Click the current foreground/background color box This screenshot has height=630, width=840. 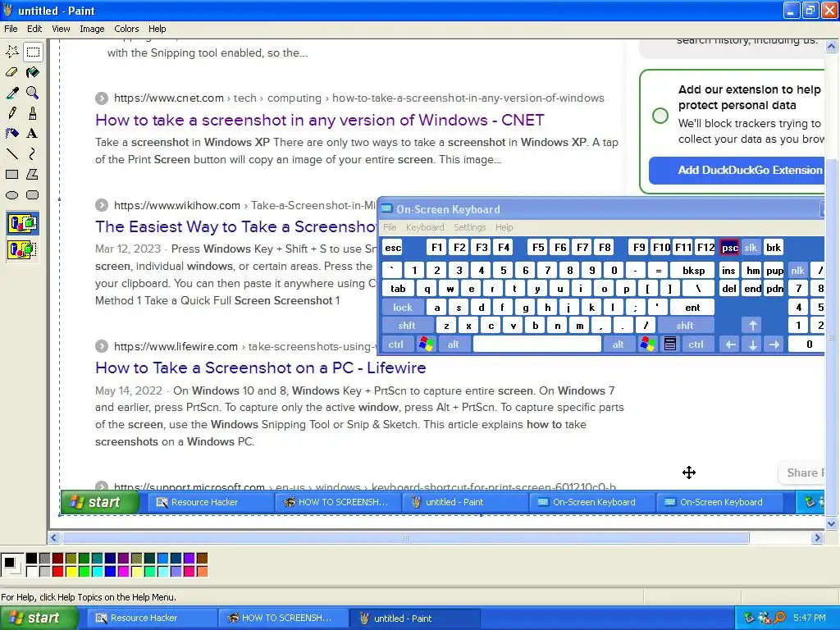coord(11,564)
